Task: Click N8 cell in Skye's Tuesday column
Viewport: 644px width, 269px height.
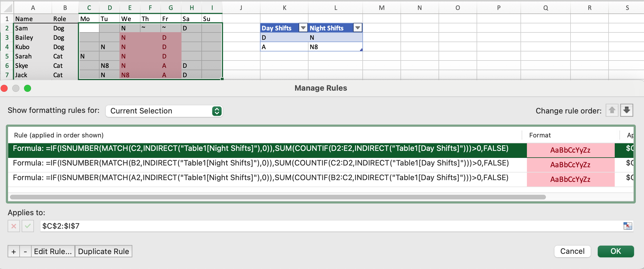Action: click(109, 65)
